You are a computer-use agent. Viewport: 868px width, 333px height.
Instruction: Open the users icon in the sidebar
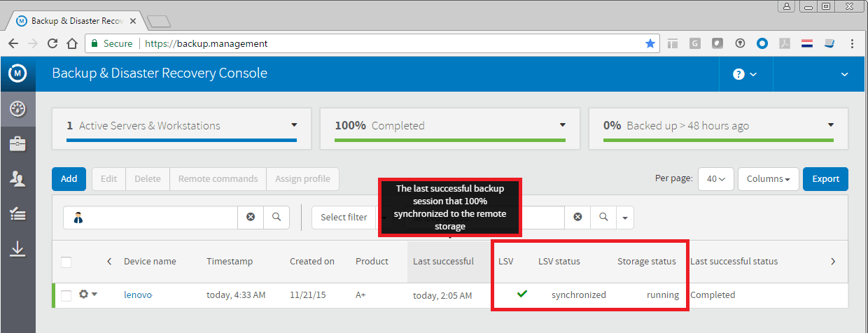tap(17, 179)
